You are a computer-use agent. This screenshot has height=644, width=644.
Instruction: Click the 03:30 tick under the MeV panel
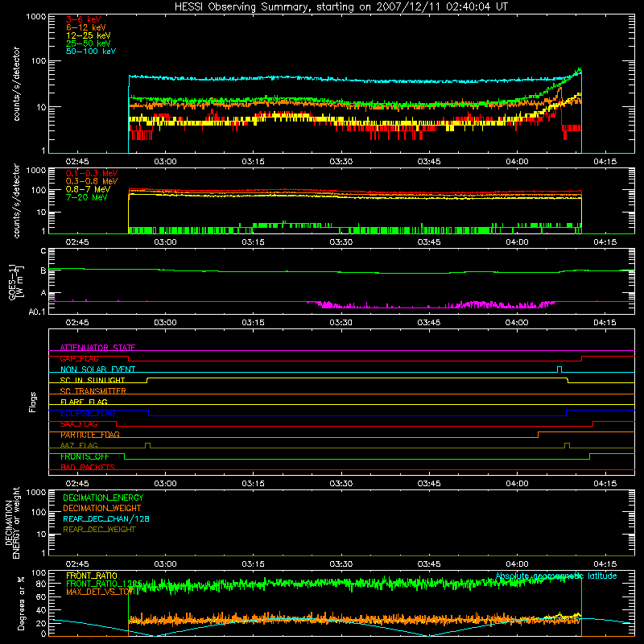(341, 242)
